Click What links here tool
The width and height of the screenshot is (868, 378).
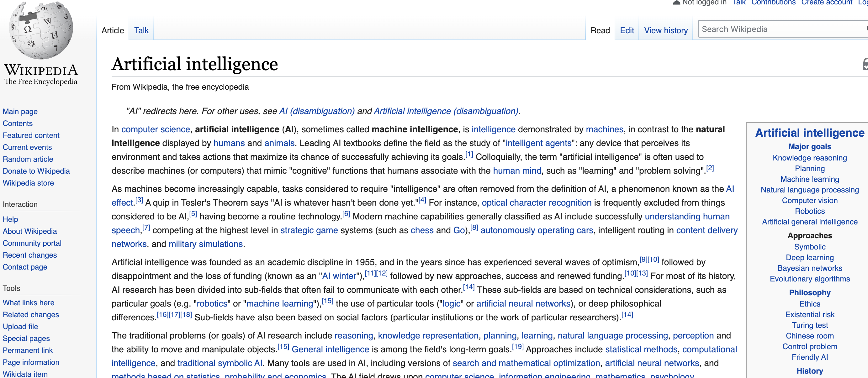click(29, 302)
